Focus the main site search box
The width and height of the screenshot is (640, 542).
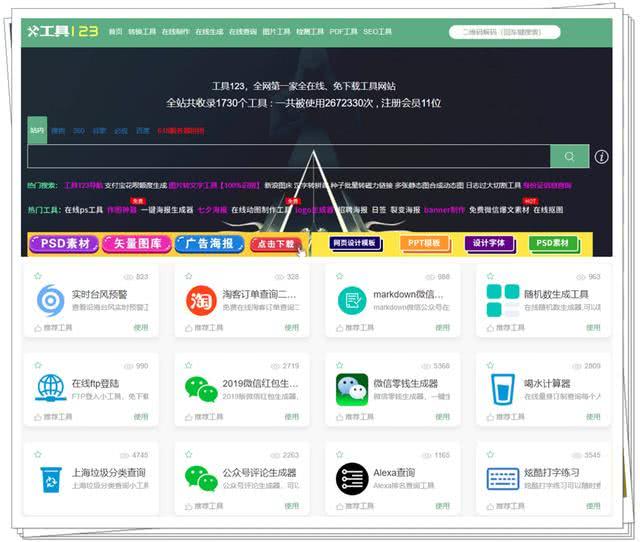click(x=289, y=156)
